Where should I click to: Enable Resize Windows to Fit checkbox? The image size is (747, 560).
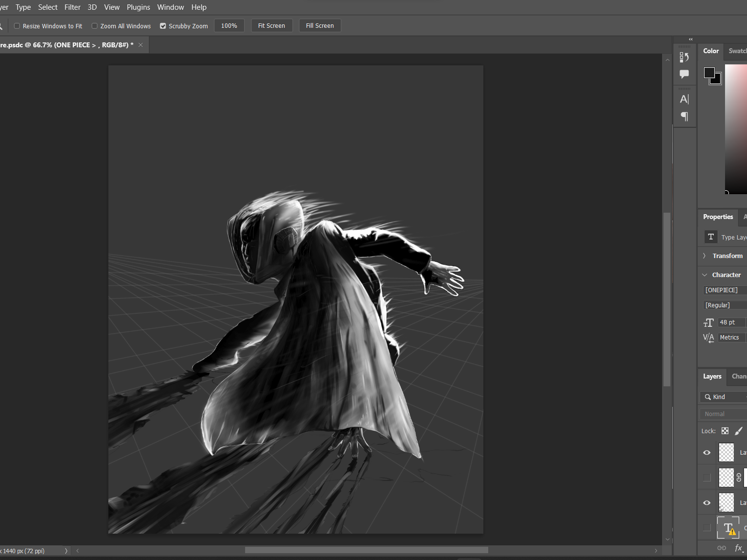[17, 26]
